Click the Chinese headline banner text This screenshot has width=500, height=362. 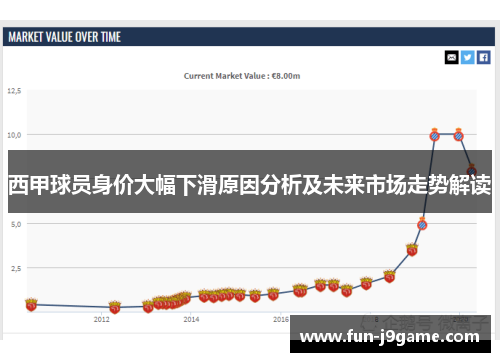pos(250,185)
